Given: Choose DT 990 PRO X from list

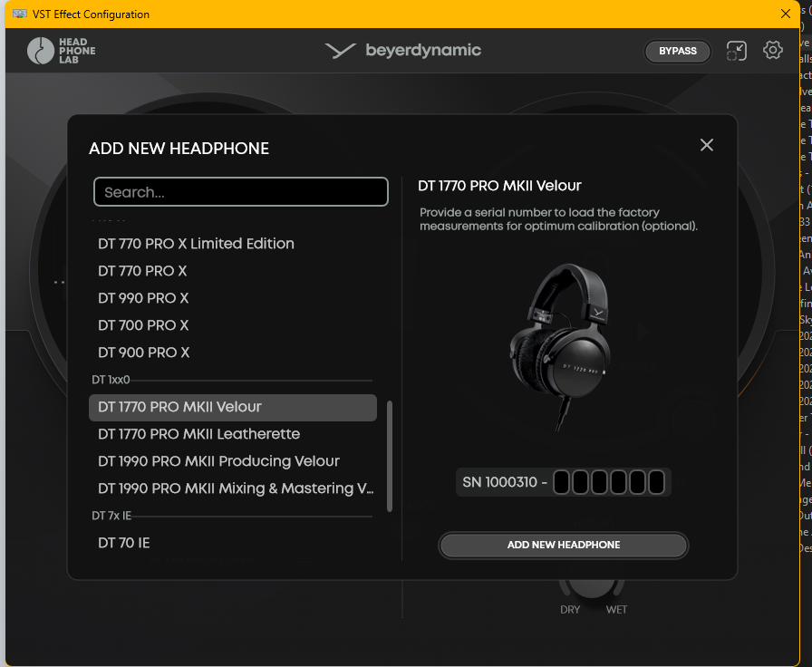Looking at the screenshot, I should pos(143,298).
